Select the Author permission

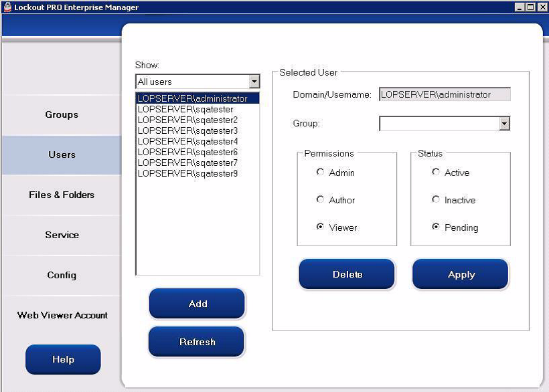tap(321, 199)
